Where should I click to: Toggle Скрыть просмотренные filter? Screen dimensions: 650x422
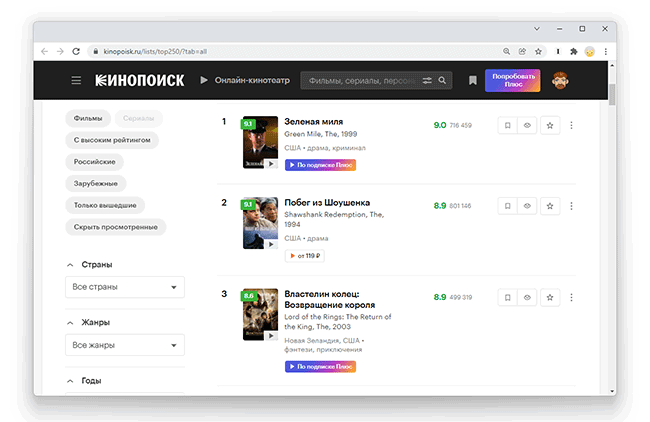(116, 227)
